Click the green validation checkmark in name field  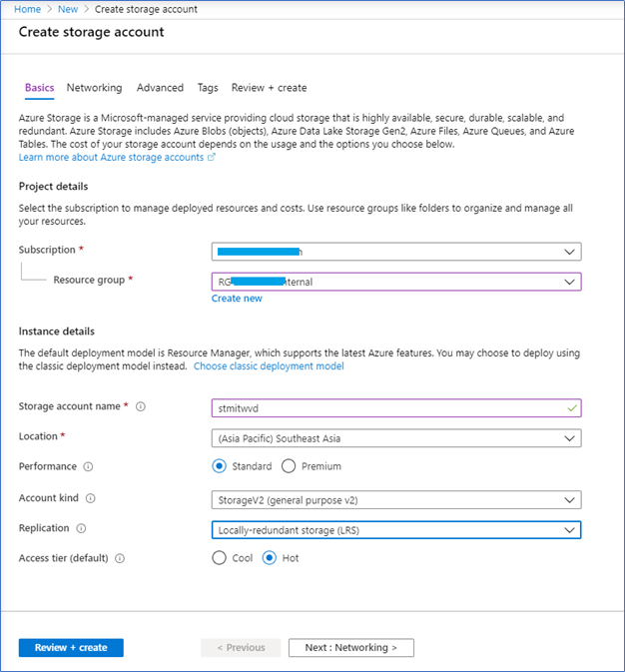coord(571,408)
